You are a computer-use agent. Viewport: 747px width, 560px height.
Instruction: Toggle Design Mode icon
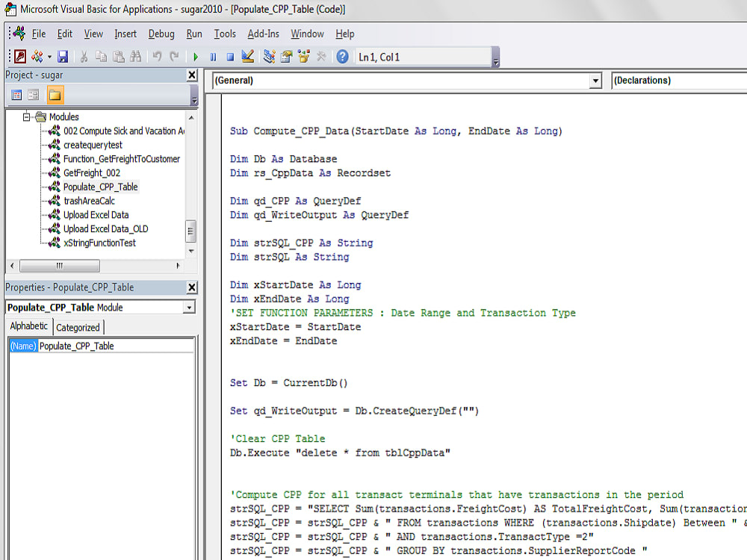pyautogui.click(x=247, y=57)
